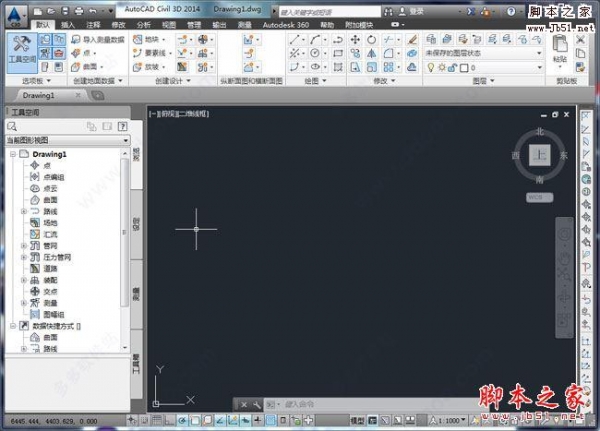Select the Mirror tool in 修改 panel
600x431 pixels.
coord(372,53)
